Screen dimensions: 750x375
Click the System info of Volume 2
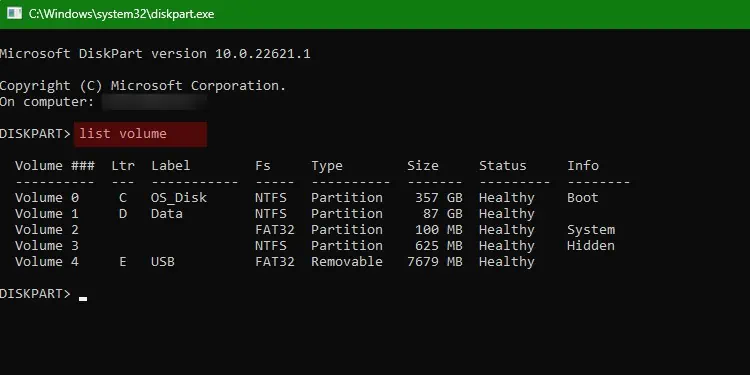coord(591,230)
